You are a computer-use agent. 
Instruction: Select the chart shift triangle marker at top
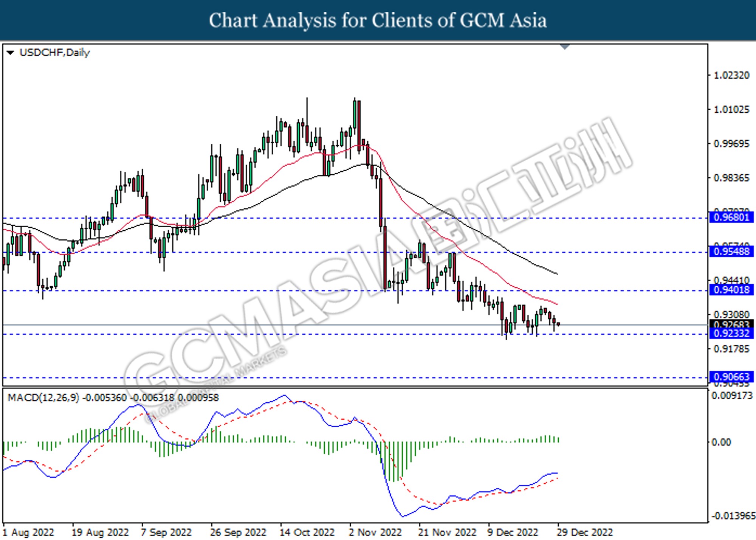point(565,47)
